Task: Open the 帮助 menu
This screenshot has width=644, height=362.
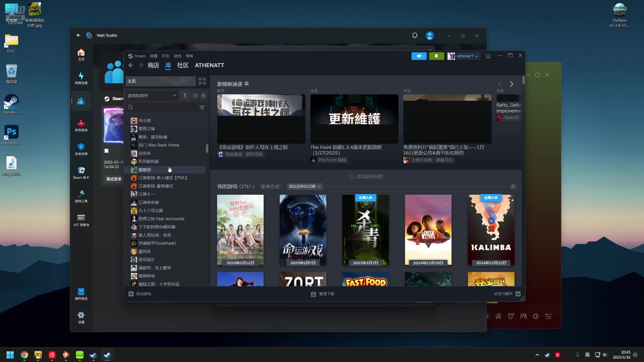Action: (x=190, y=56)
